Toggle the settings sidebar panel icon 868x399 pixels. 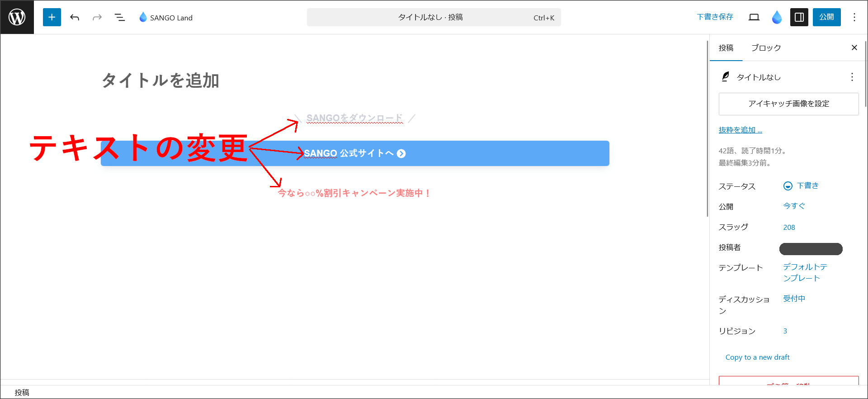click(x=799, y=17)
